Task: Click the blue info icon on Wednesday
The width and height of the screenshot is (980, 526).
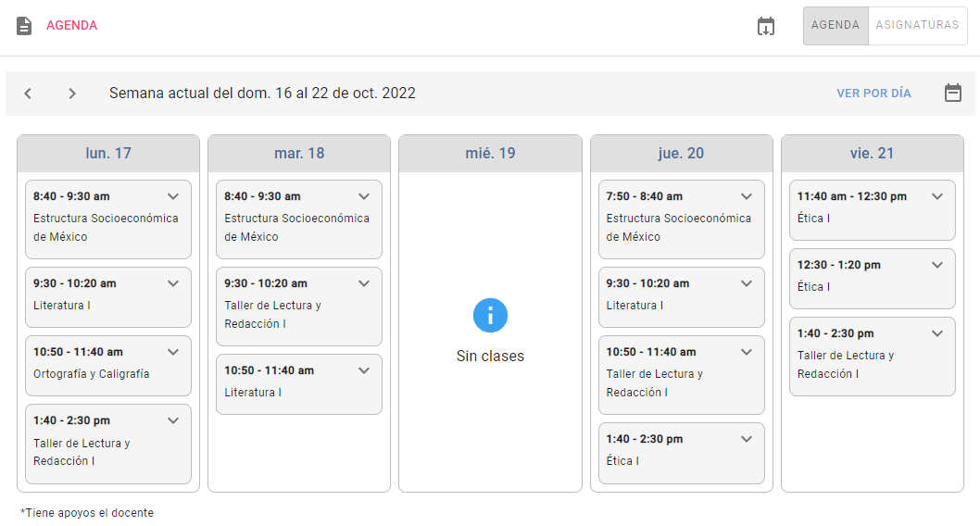Action: pos(490,316)
